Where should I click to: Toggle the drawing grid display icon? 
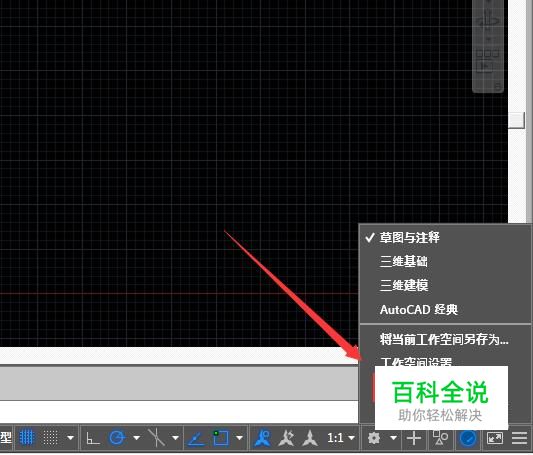pos(26,437)
